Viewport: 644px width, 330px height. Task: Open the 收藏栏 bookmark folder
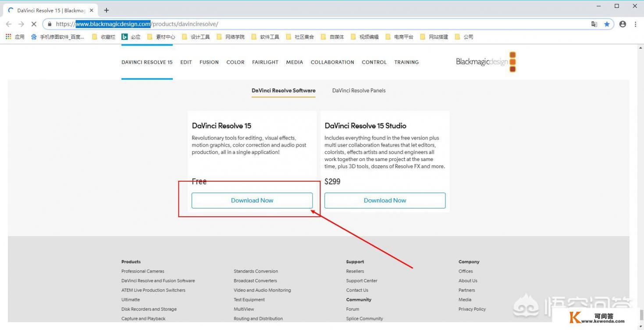[x=103, y=37]
